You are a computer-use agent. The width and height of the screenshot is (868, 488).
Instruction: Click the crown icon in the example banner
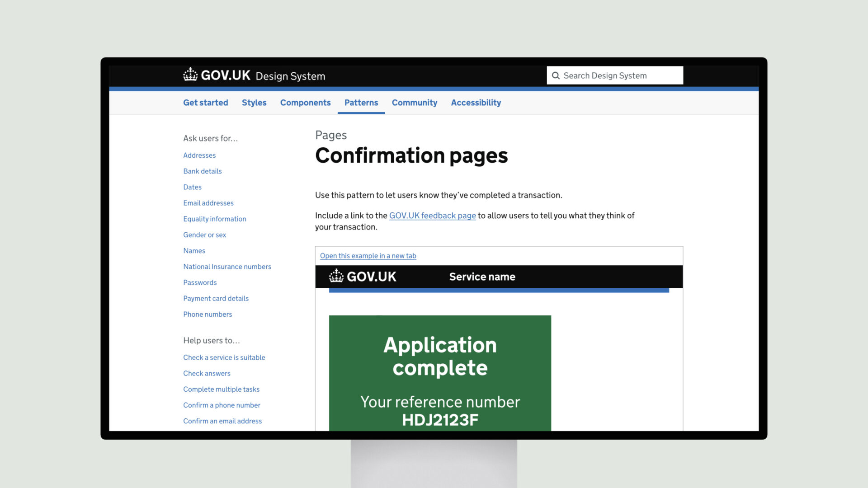click(336, 276)
